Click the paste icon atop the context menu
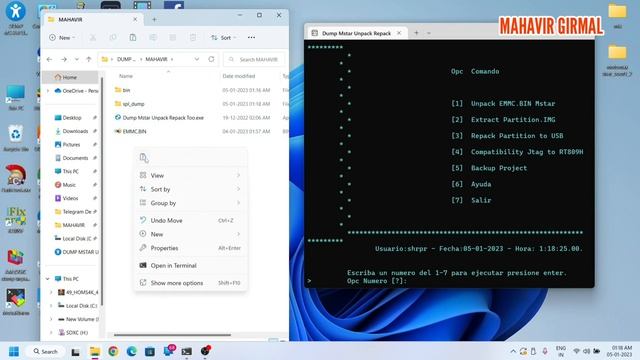Image resolution: width=640 pixels, height=360 pixels. [144, 158]
